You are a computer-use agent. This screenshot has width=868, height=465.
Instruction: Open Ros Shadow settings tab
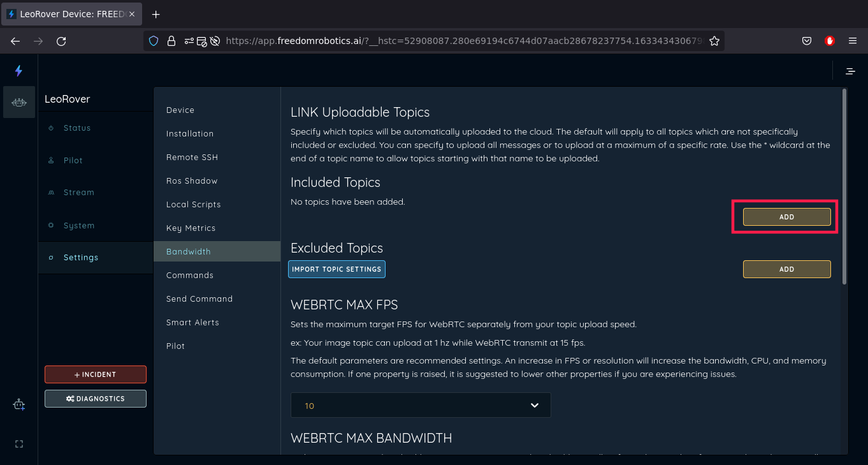tap(217, 181)
